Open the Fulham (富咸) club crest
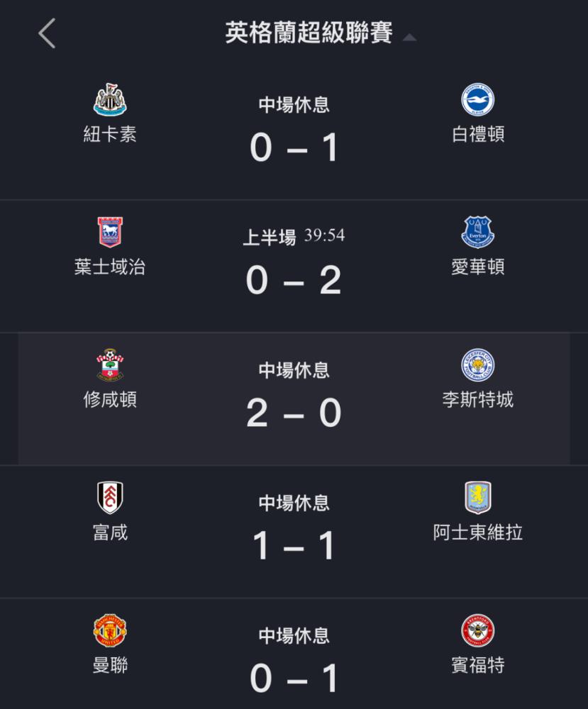This screenshot has height=709, width=588. (x=110, y=498)
